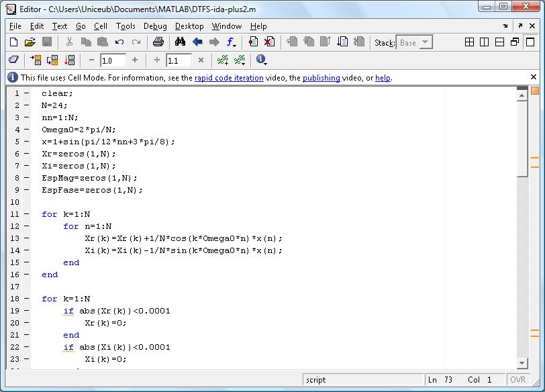This screenshot has width=545, height=392.
Task: Undo the last edit
Action: (119, 42)
